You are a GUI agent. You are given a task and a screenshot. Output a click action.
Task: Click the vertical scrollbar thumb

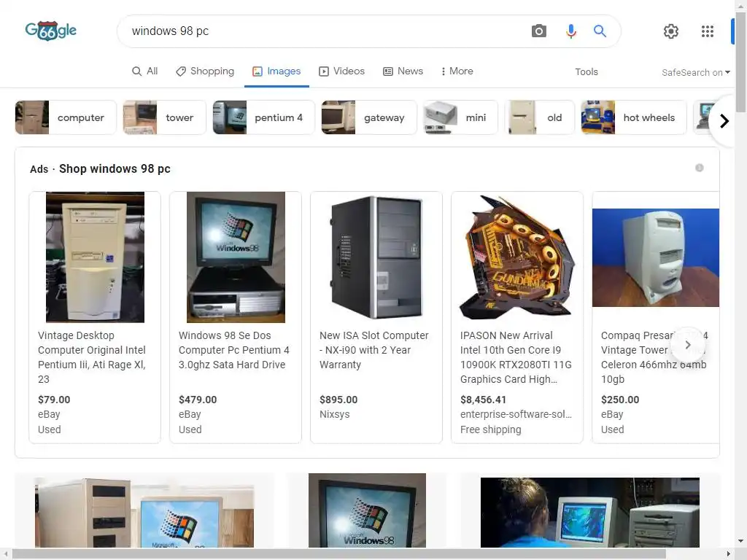coord(741,62)
